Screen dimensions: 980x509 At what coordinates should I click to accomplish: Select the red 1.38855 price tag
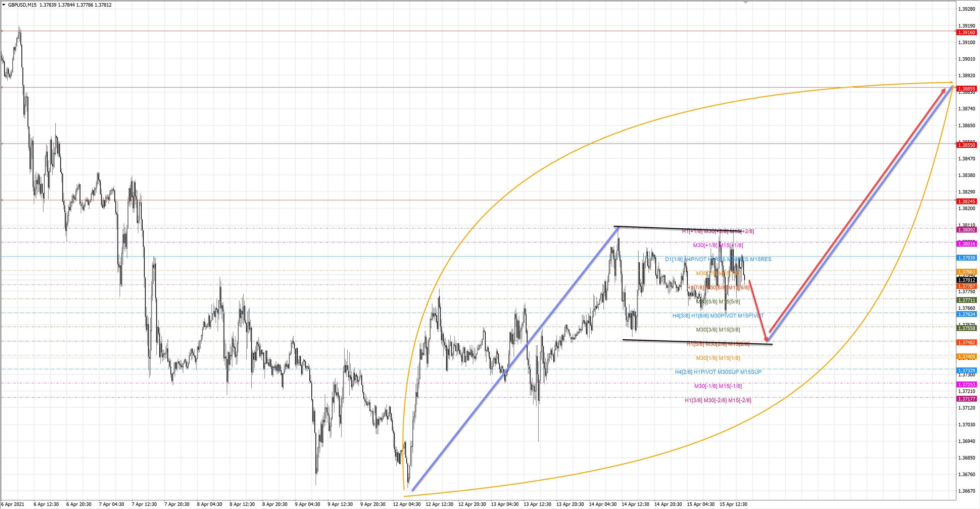966,89
